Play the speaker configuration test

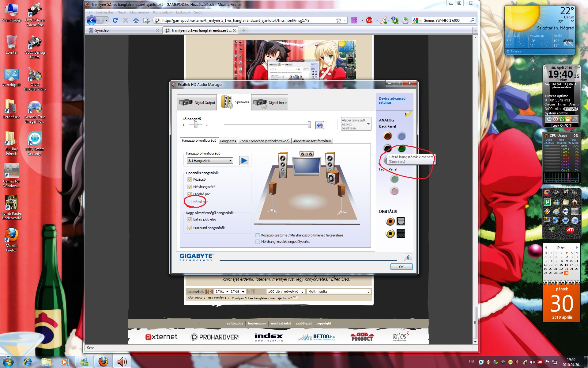point(244,160)
